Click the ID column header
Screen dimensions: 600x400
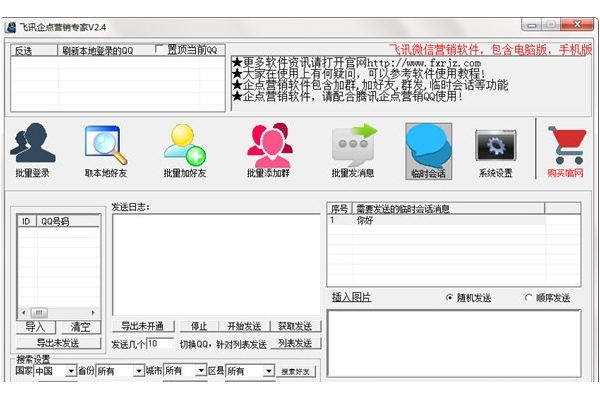pos(27,221)
